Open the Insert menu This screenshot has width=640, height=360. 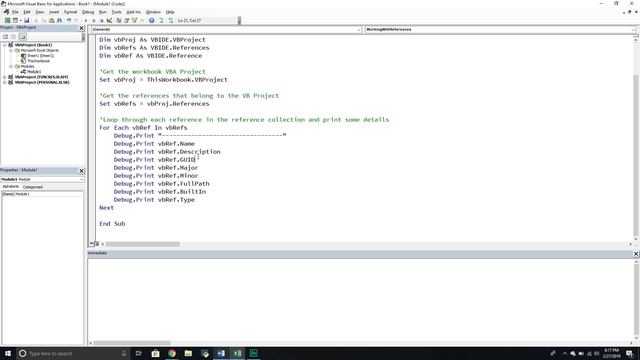[x=54, y=12]
